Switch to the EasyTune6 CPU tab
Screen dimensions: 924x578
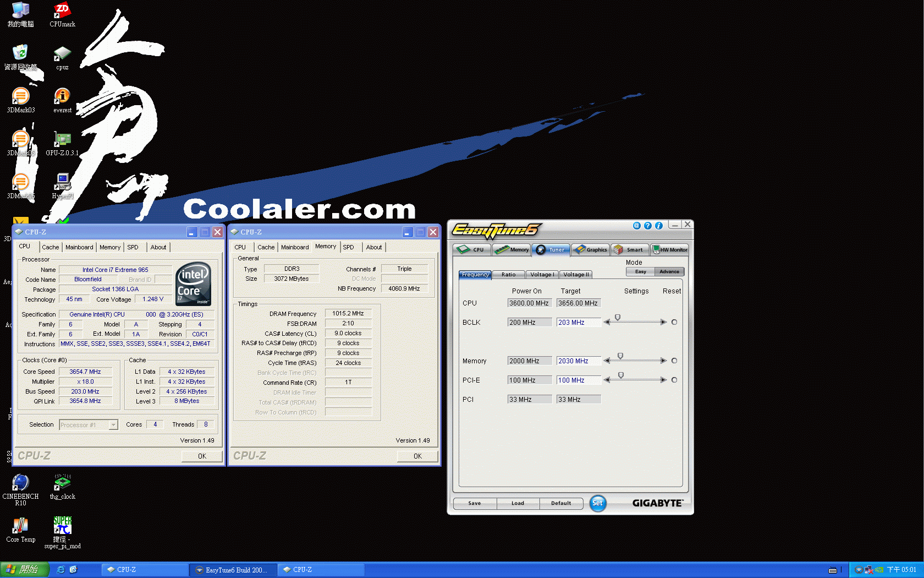[472, 250]
